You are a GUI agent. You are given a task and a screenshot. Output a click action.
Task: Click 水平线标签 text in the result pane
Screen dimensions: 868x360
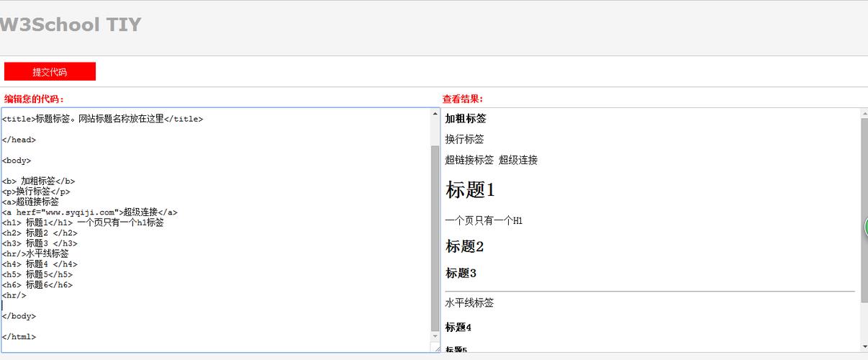point(469,303)
